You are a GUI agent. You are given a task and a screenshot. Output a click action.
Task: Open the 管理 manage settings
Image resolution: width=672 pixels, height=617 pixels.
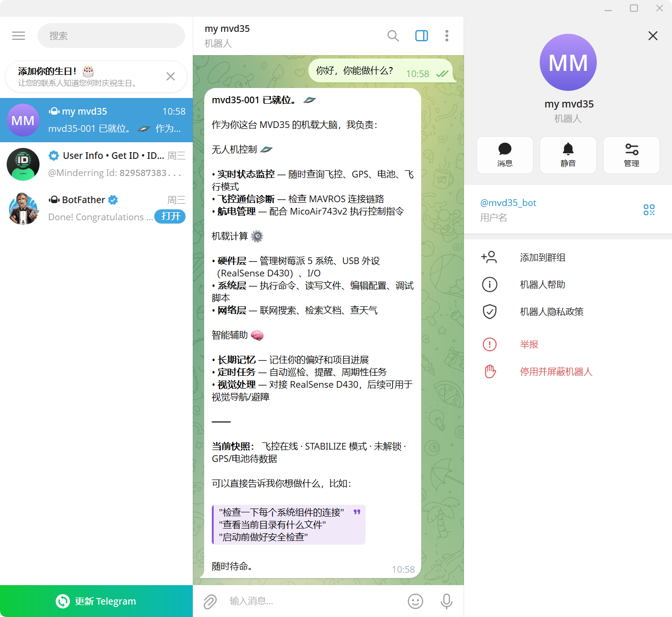[x=632, y=155]
